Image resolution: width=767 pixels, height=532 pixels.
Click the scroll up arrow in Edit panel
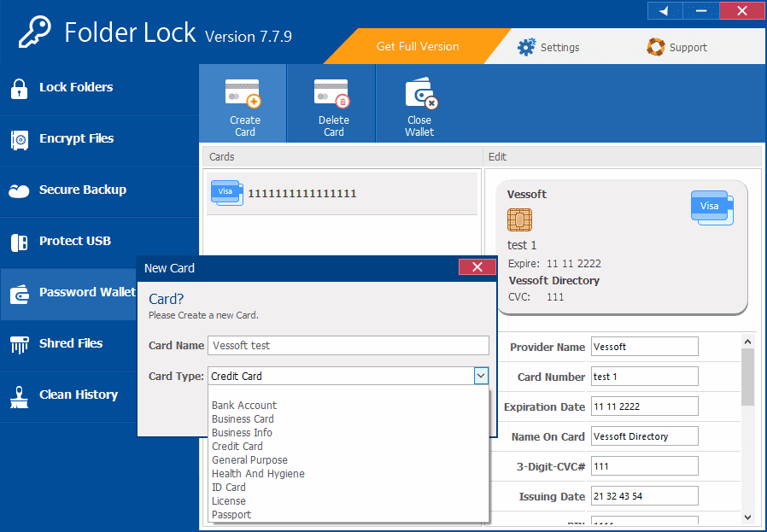point(747,342)
